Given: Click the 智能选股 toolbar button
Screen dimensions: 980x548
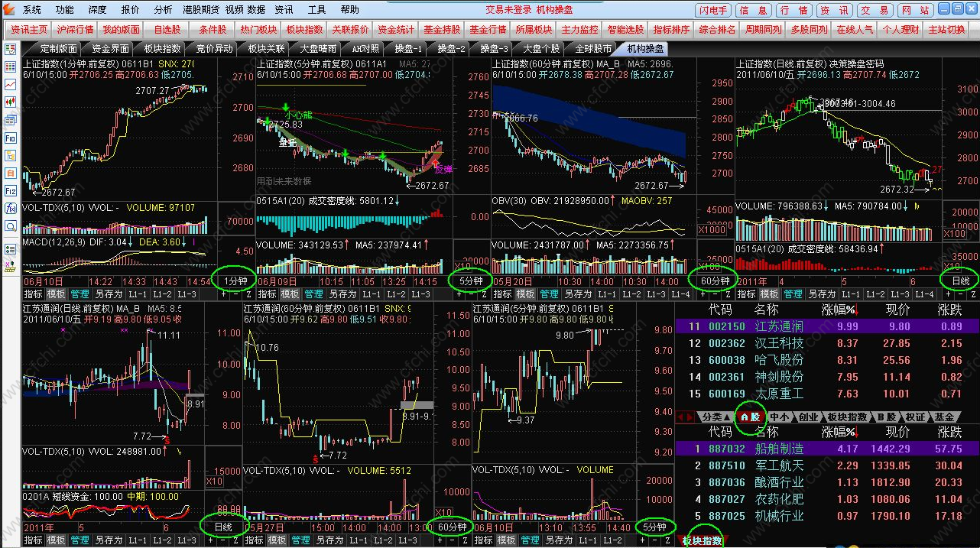Looking at the screenshot, I should coord(625,30).
